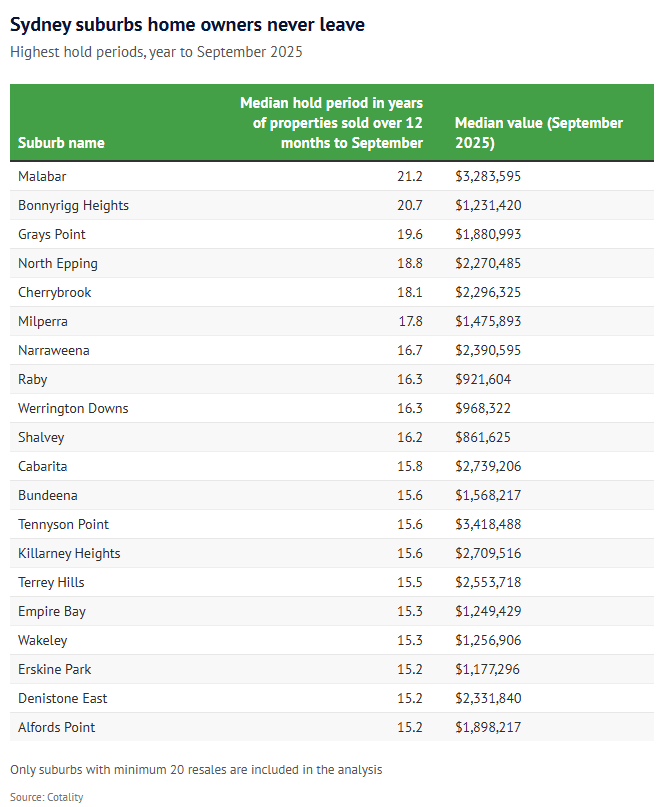The image size is (656, 807).
Task: Select the Malabar suburb row name
Action: click(x=42, y=176)
